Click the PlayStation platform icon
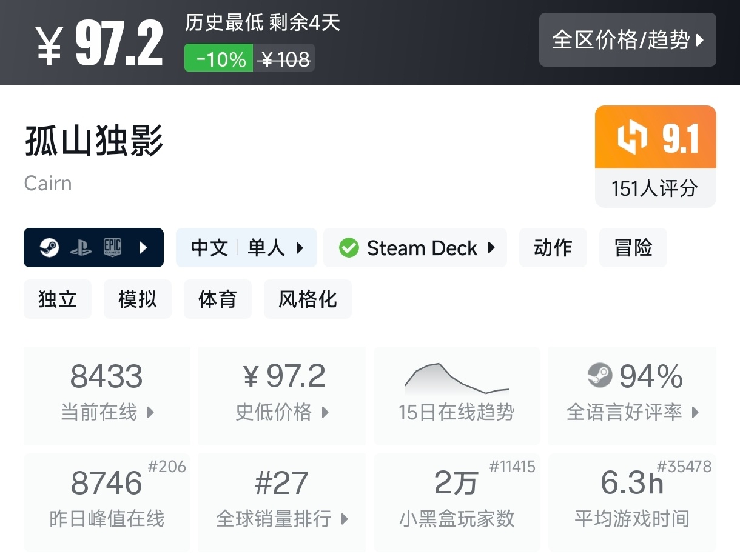The image size is (740, 560). click(81, 247)
